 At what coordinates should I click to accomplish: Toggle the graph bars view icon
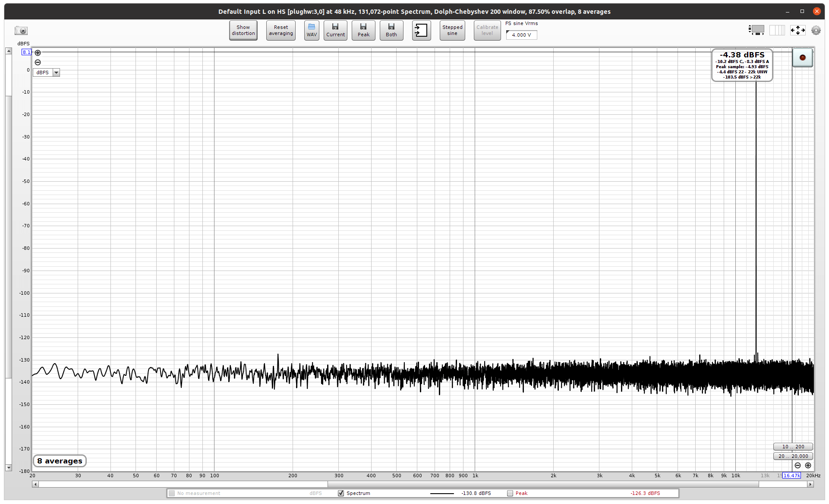coord(777,30)
